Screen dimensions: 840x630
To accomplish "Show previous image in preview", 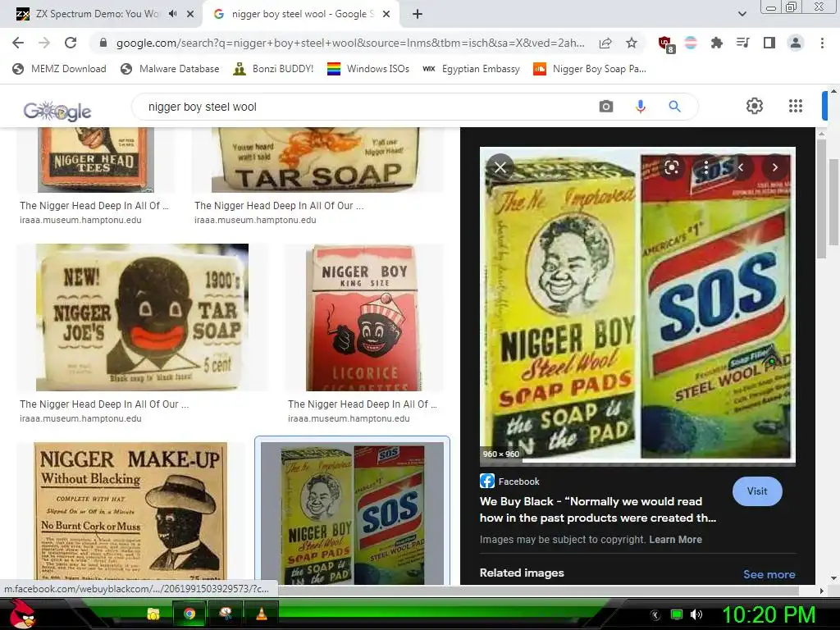I will point(741,167).
